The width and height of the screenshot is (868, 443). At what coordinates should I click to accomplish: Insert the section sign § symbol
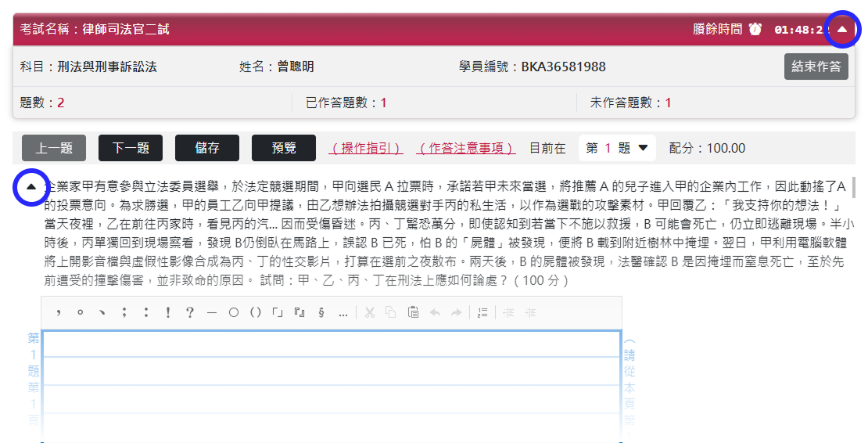click(321, 313)
